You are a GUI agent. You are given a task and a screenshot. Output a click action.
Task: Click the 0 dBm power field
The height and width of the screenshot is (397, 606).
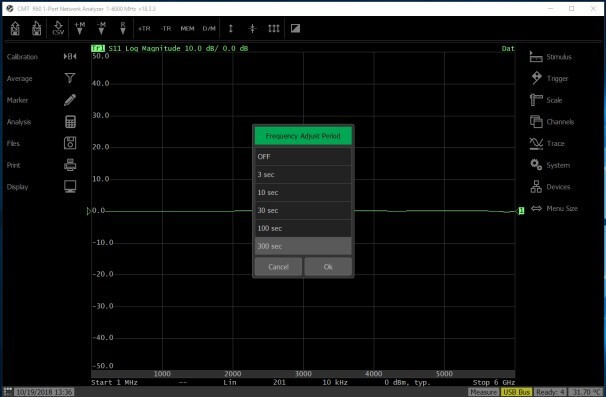407,382
